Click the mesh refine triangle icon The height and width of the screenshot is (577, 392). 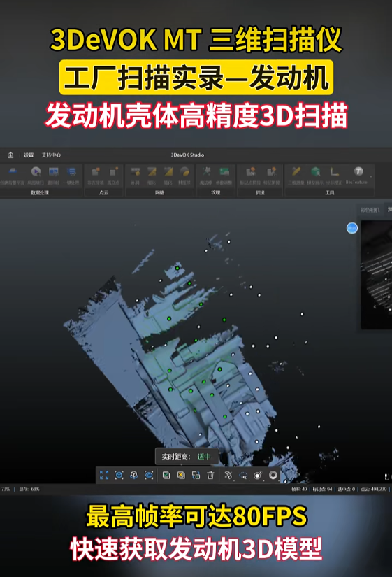152,172
